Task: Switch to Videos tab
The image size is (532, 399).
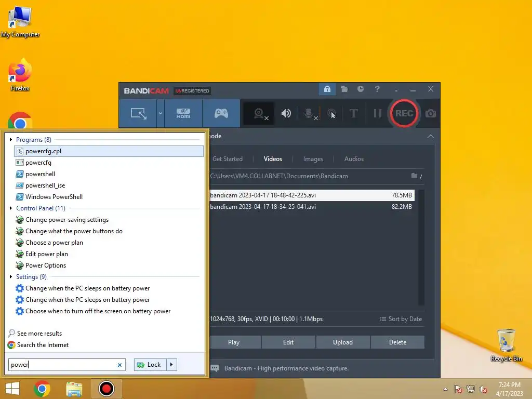Action: pyautogui.click(x=273, y=159)
